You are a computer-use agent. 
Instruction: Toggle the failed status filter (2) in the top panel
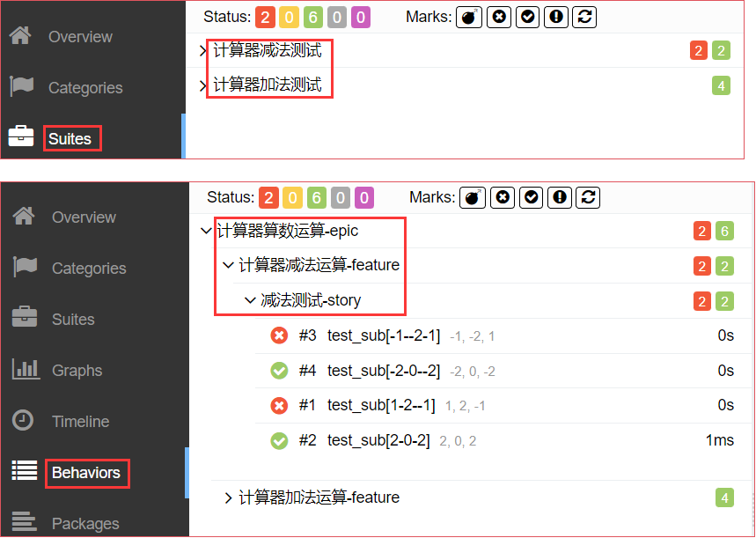(265, 18)
